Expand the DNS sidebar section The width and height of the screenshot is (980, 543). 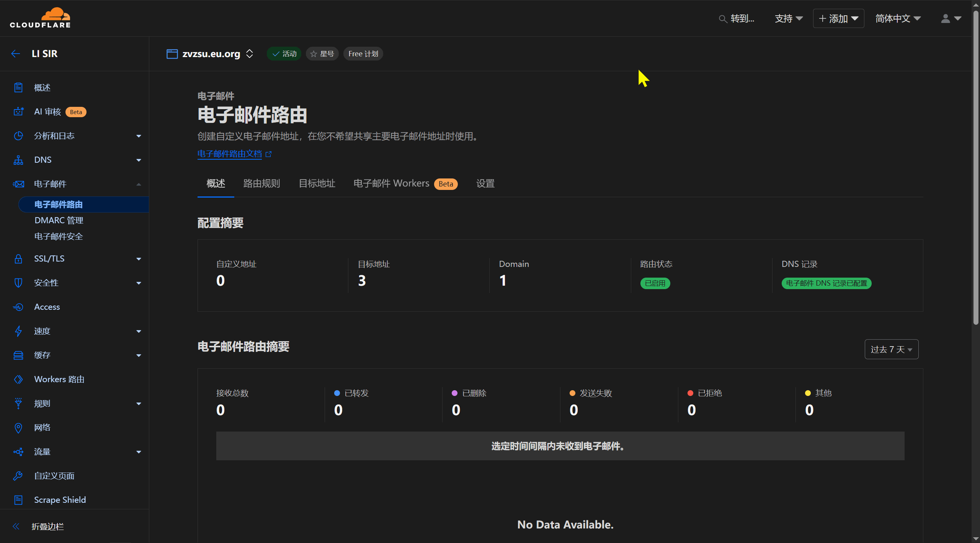[139, 160]
